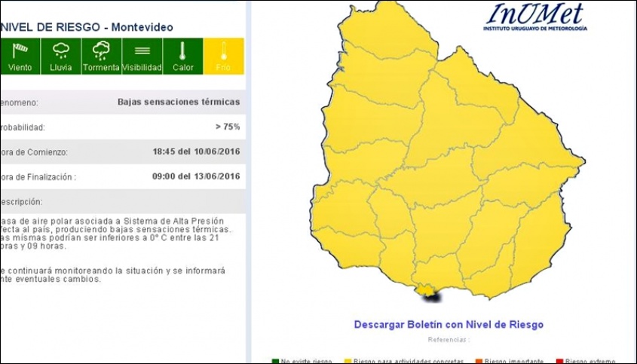This screenshot has width=637, height=364.
Task: Open Descargar Boletín con Nivel de Riesgo
Action: tap(449, 325)
